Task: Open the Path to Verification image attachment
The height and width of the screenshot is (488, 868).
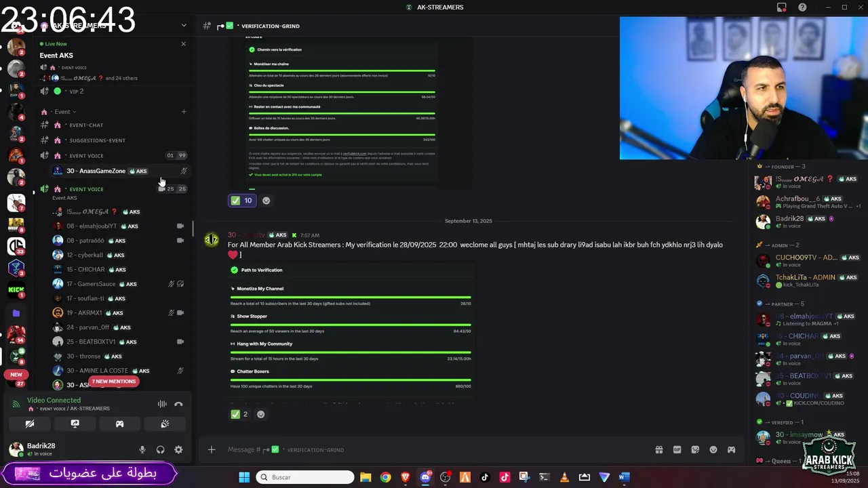Action: [351, 332]
